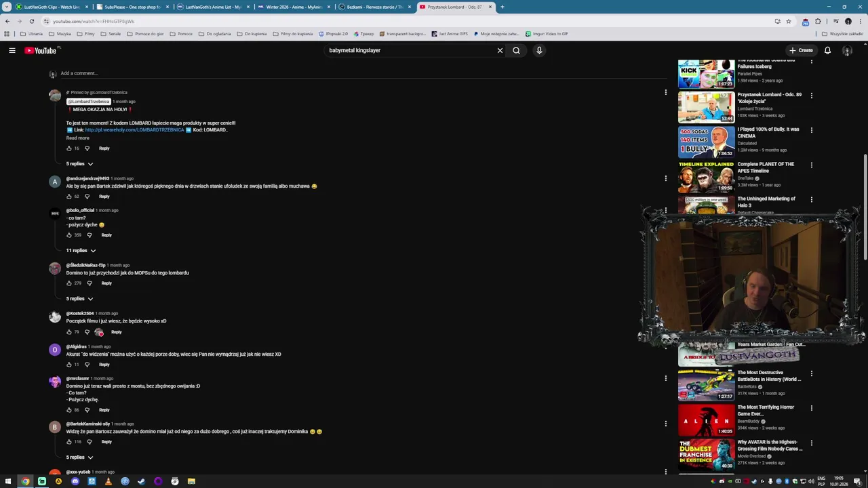Like the comment by andrzejandrzej9493
868x488 pixels.
click(69, 197)
